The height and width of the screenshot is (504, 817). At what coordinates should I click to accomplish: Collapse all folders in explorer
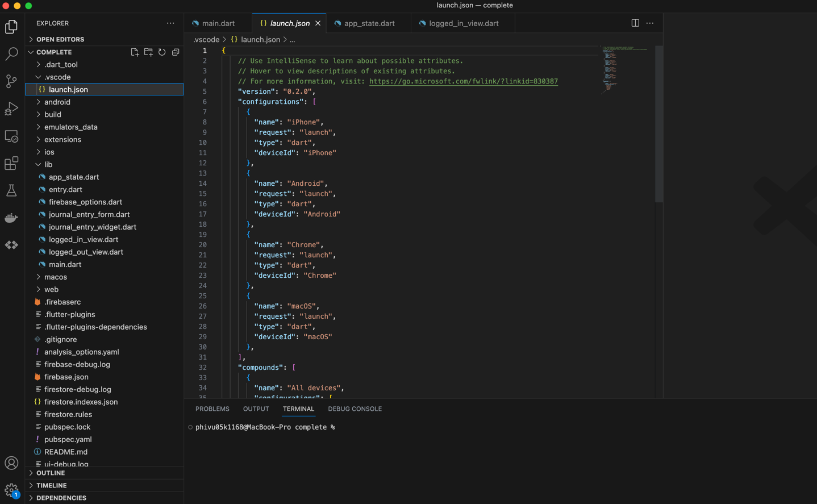[176, 52]
